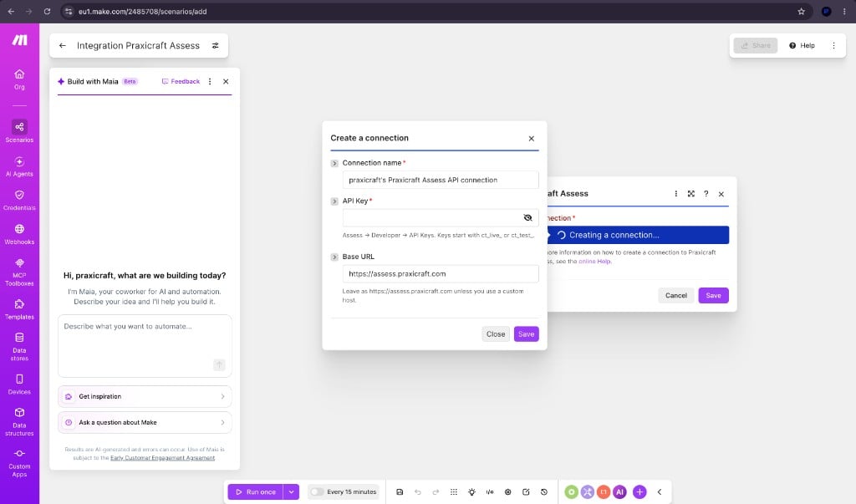The width and height of the screenshot is (856, 504).
Task: Open Webhooks in the sidebar
Action: coord(19,234)
